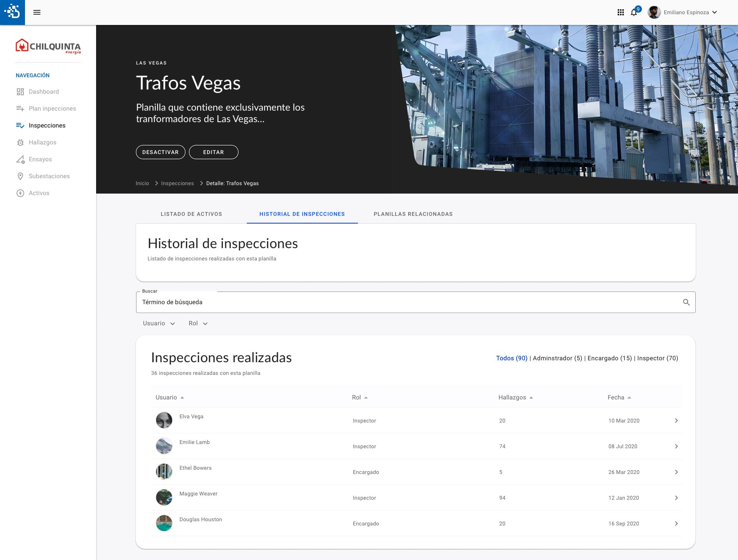Open the notifications bell
Viewport: 738px width, 560px height.
634,12
